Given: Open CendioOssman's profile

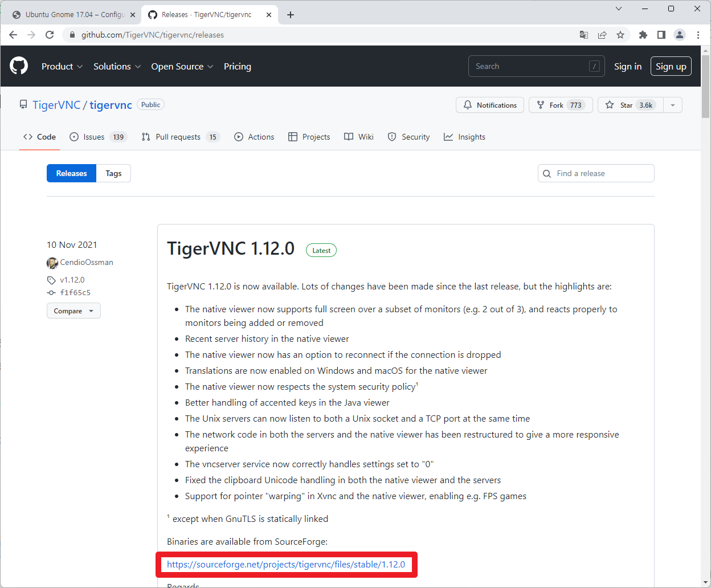Looking at the screenshot, I should click(87, 262).
